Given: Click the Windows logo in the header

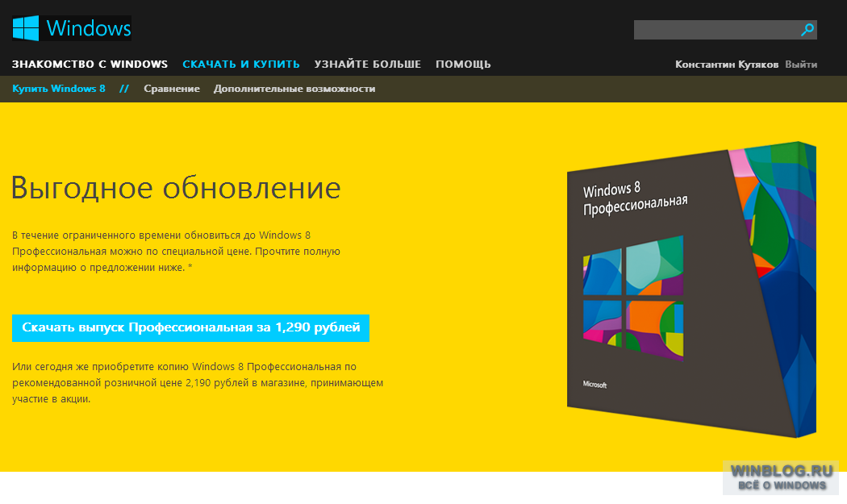Looking at the screenshot, I should click(x=72, y=28).
